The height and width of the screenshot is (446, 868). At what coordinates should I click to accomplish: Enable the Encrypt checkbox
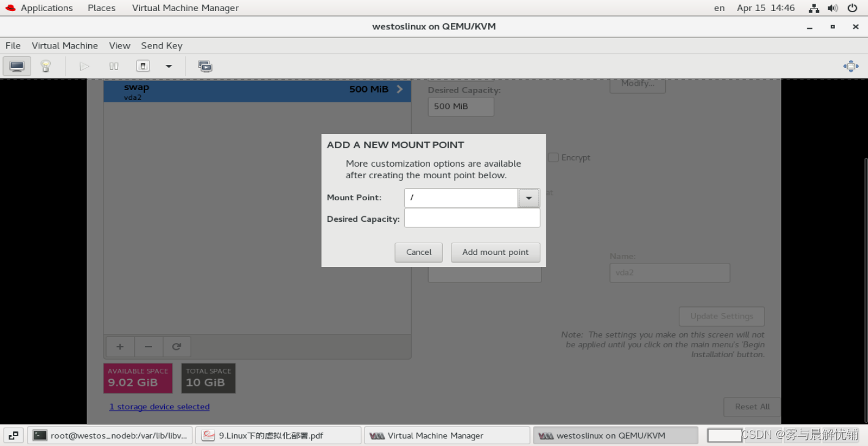point(553,157)
